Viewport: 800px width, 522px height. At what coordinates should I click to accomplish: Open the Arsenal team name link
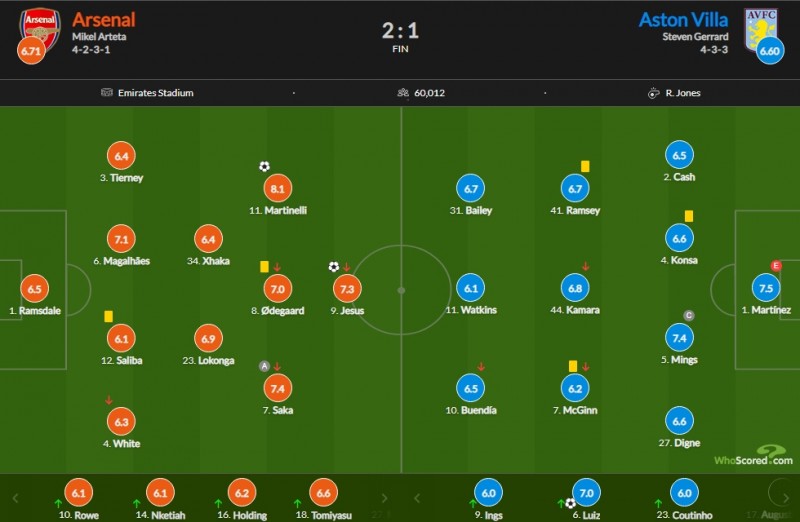click(104, 20)
